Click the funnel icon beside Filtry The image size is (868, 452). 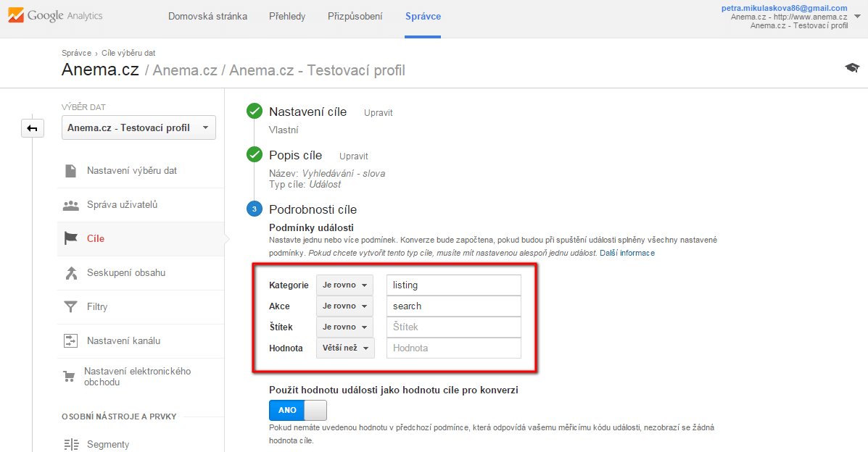pyautogui.click(x=71, y=306)
